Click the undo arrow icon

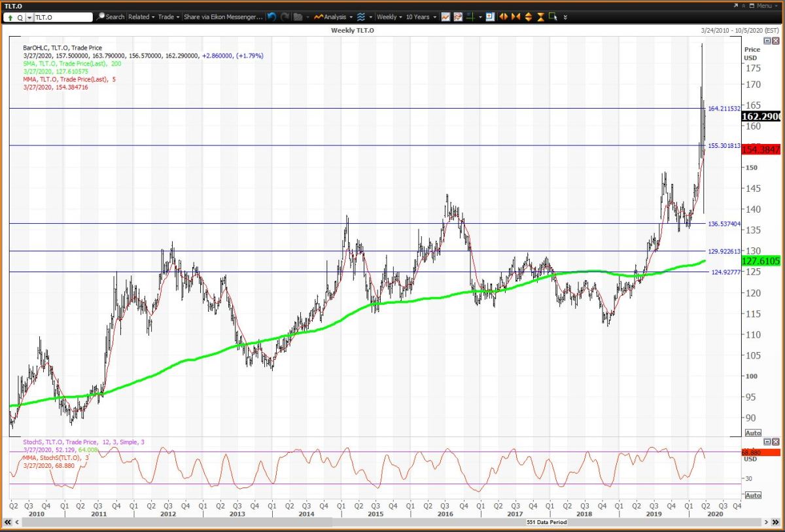[271, 17]
